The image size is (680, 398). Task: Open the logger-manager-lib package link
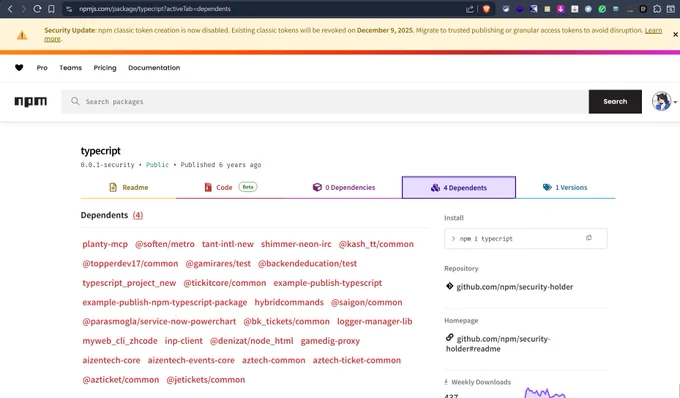pos(375,322)
